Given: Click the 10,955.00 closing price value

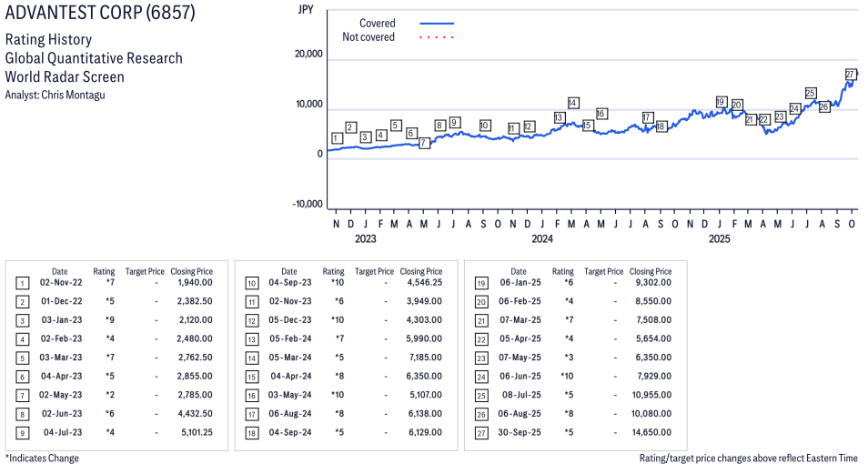Looking at the screenshot, I should 653,395.
